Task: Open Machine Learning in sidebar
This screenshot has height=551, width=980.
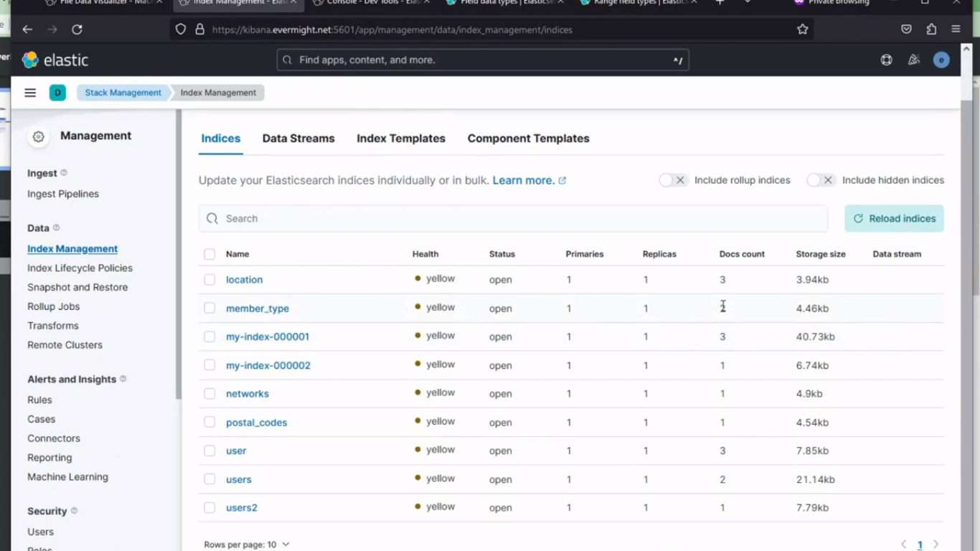Action: (67, 476)
